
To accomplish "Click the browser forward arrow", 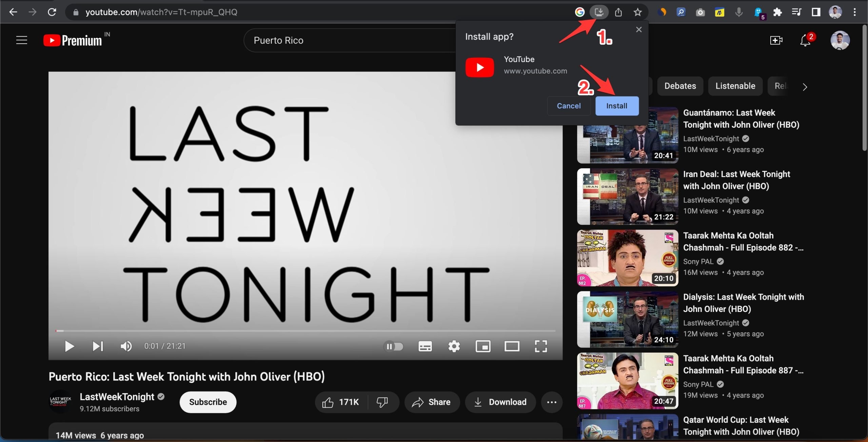I will point(33,12).
